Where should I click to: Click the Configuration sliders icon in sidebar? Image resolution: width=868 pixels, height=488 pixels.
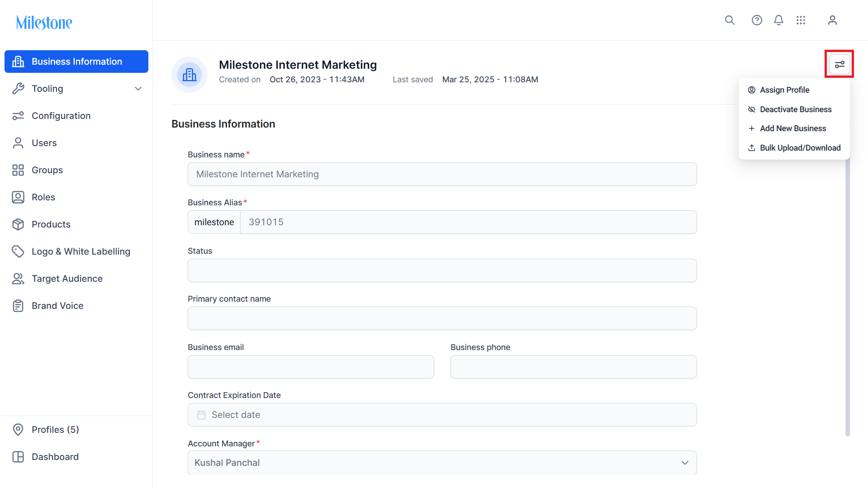tap(18, 116)
